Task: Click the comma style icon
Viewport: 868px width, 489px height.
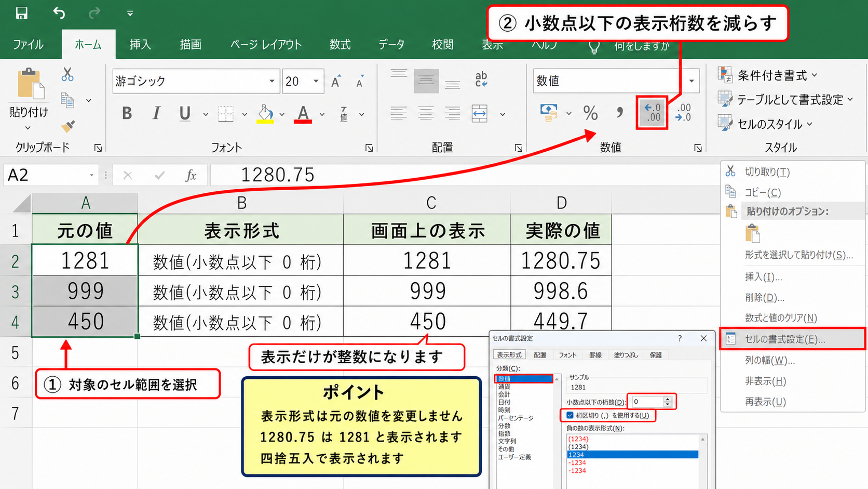Action: (x=619, y=113)
